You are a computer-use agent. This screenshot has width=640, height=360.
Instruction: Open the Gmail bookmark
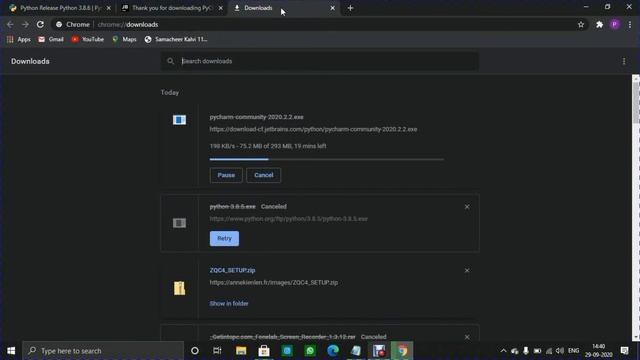point(51,39)
